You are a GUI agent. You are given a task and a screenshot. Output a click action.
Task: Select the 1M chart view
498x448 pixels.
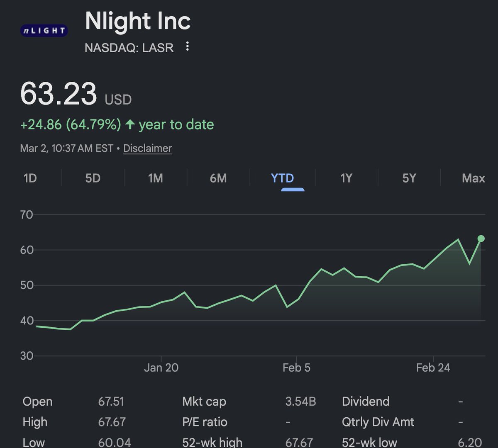156,178
